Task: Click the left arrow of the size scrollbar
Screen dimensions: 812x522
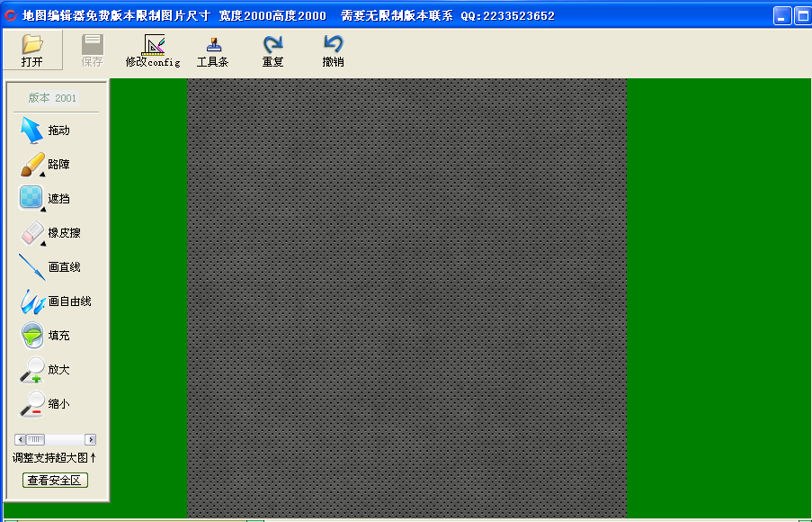Action: tap(20, 439)
